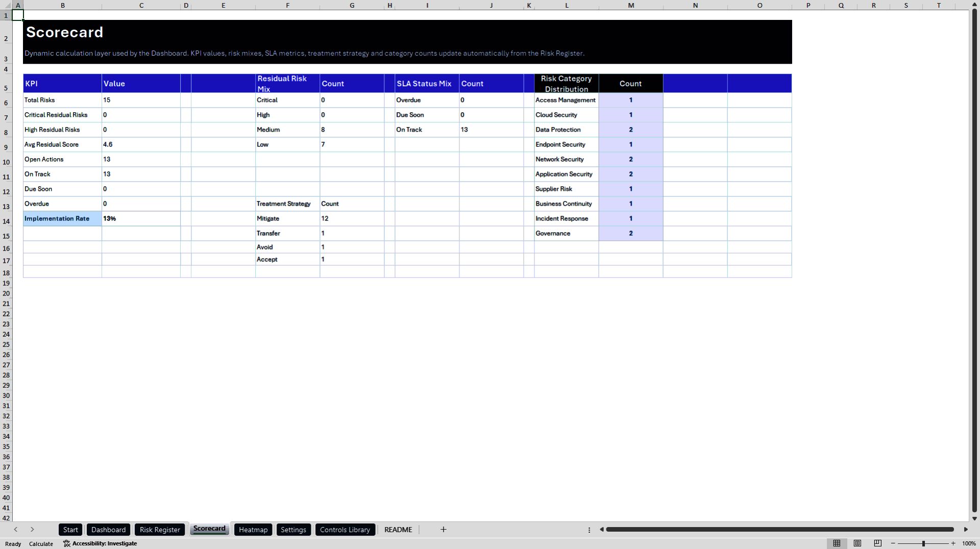The image size is (980, 549).
Task: Select the Access Management category cell
Action: 567,100
